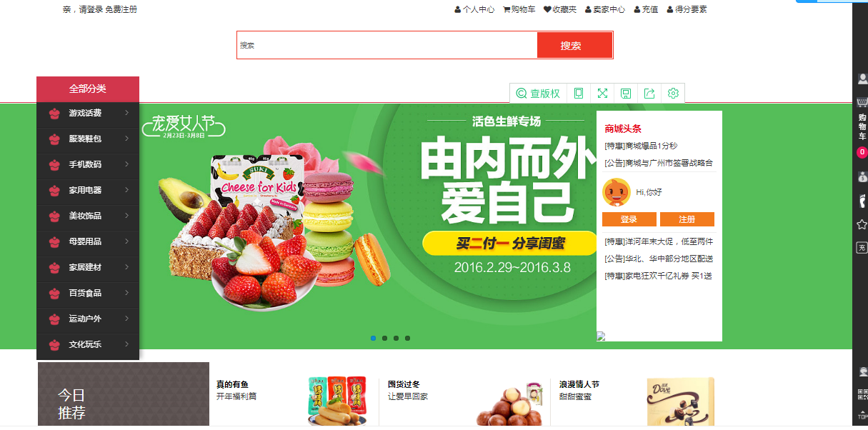Expand the 游戏话费 category arrow
868x430 pixels.
pyautogui.click(x=126, y=113)
